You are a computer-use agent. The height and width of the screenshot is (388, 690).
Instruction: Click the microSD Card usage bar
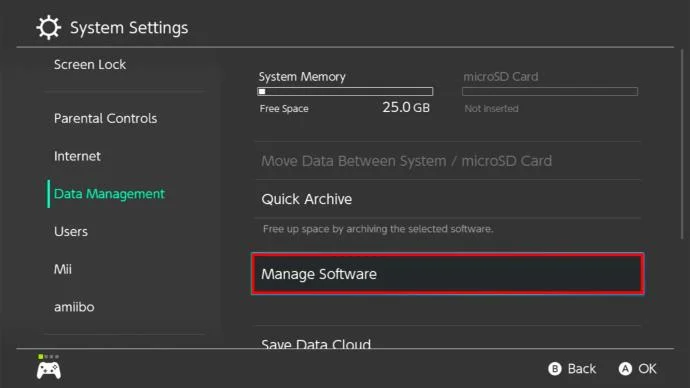[550, 92]
